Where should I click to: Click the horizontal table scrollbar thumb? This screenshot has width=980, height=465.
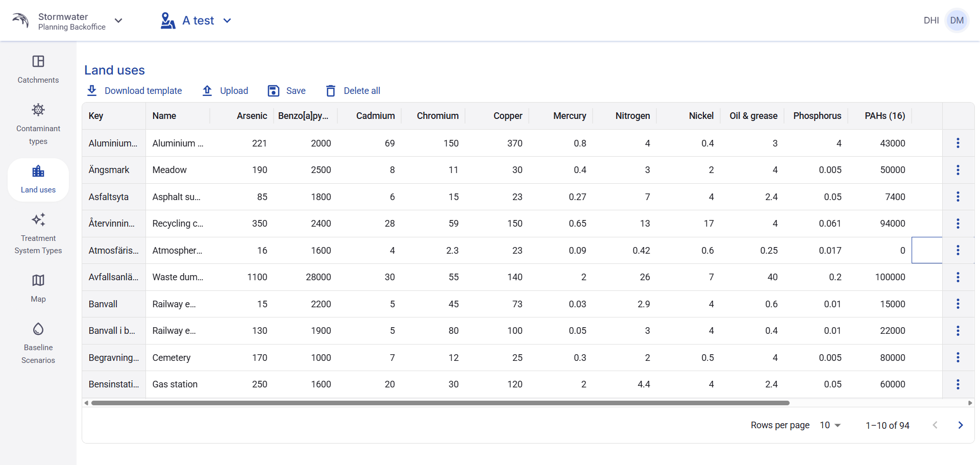440,403
